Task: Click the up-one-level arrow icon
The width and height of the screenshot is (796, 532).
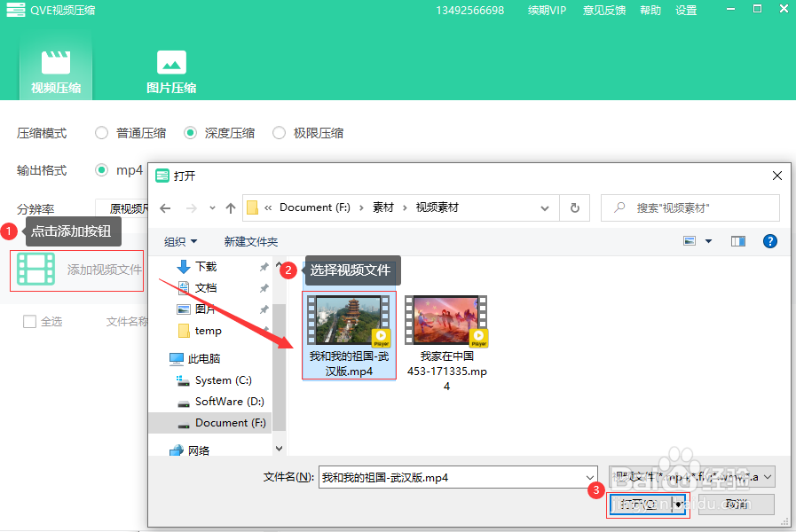Action: pos(230,207)
